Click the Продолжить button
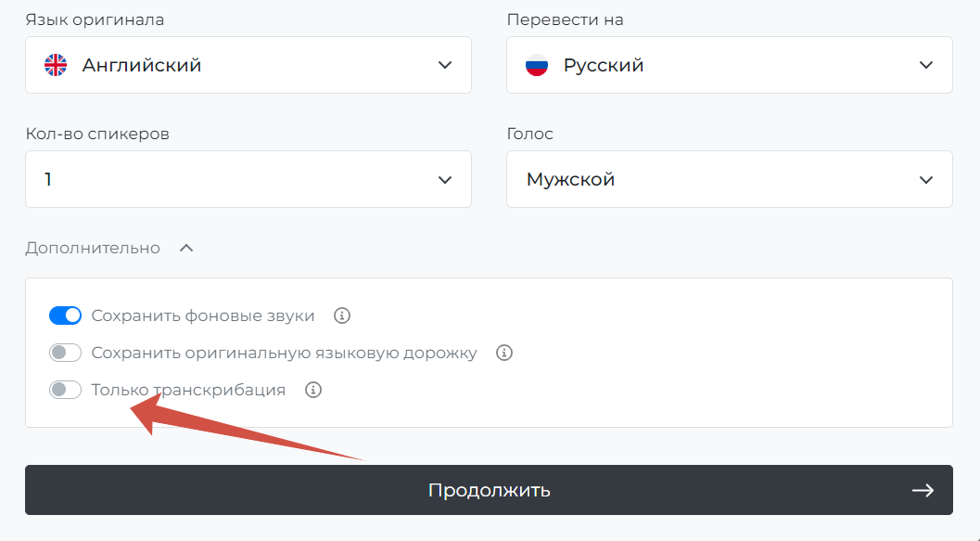The height and width of the screenshot is (541, 980). [x=489, y=490]
